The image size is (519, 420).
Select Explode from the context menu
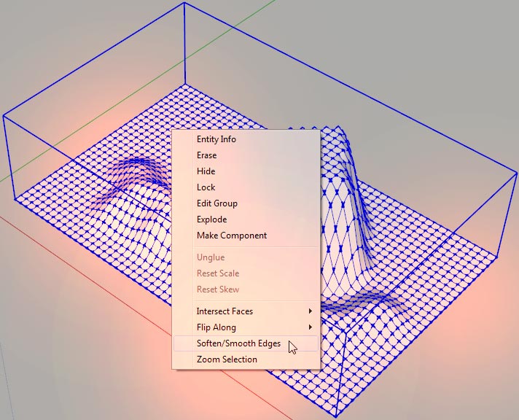tap(246, 219)
